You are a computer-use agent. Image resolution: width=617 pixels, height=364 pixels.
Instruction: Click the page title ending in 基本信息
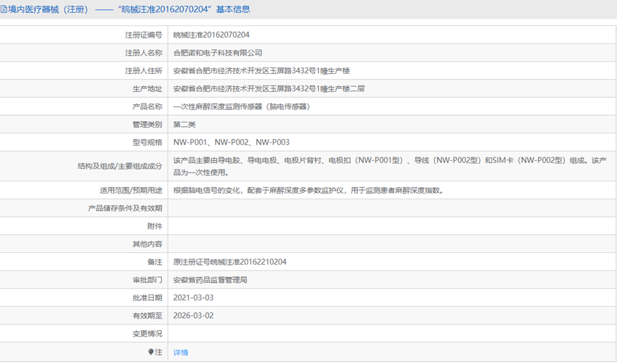131,9
